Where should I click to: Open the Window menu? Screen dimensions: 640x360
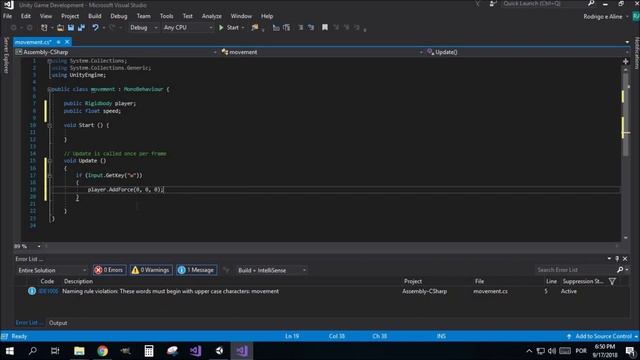241,16
